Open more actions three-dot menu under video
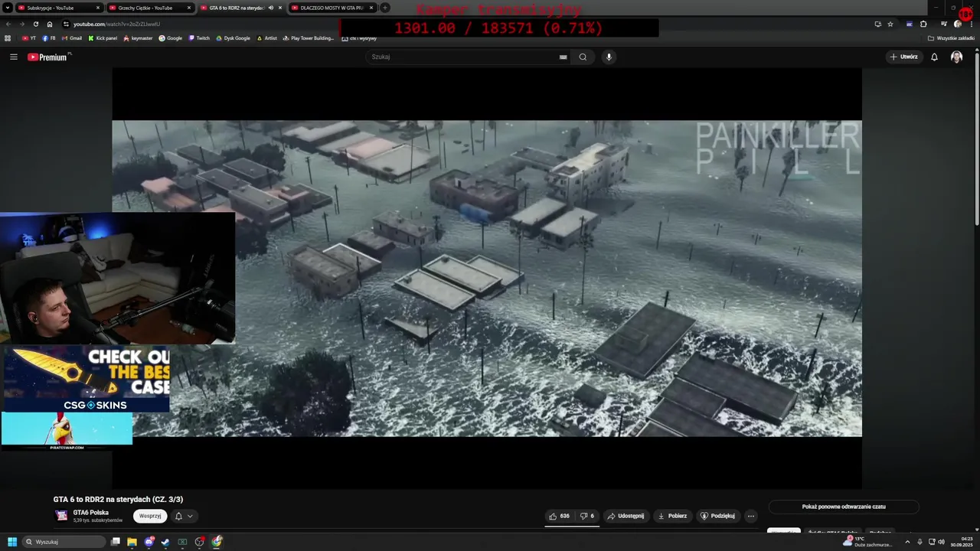This screenshot has height=551, width=980. pos(751,516)
